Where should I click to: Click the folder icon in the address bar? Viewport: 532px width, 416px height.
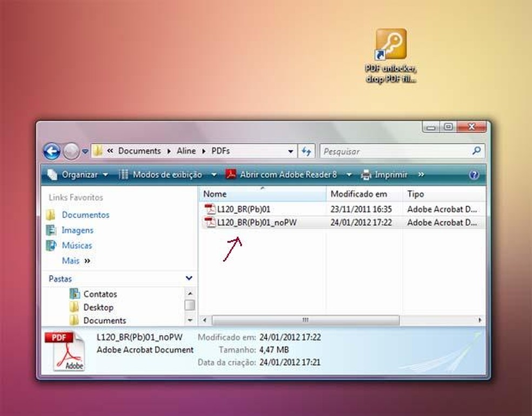point(98,151)
